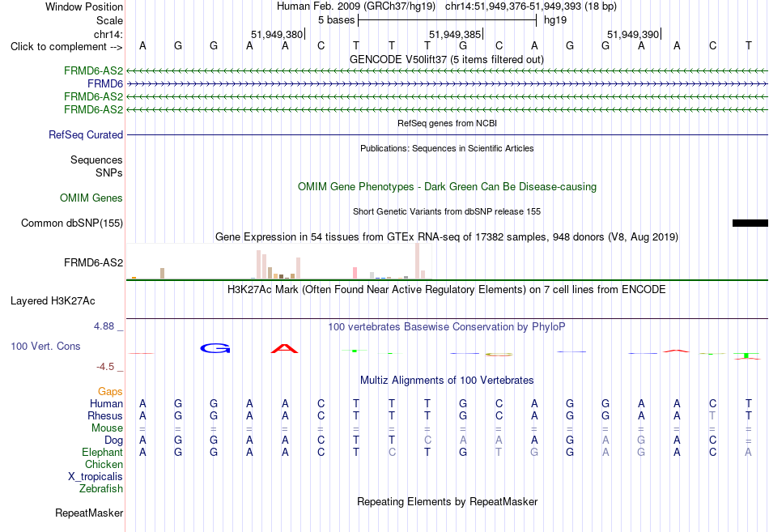
Task: Click the chr14: ruler label
Action: pyautogui.click(x=108, y=34)
